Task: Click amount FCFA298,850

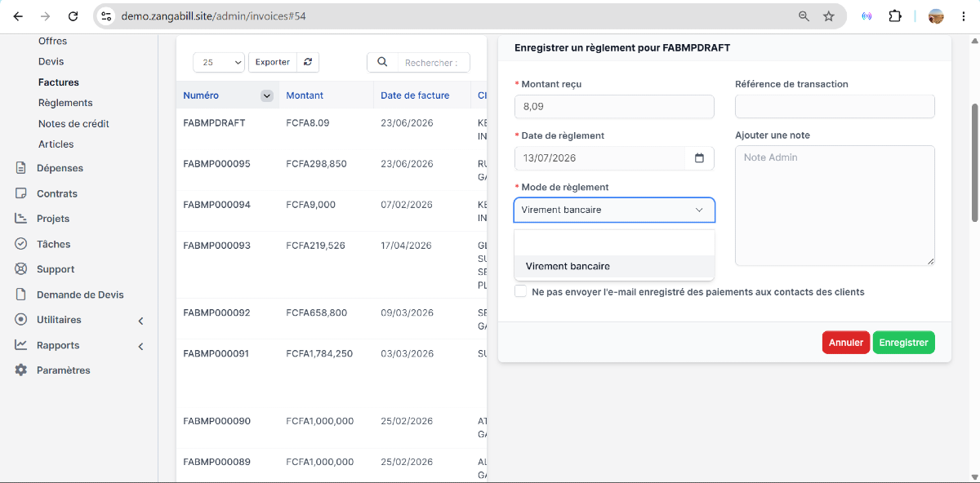Action: tap(316, 164)
